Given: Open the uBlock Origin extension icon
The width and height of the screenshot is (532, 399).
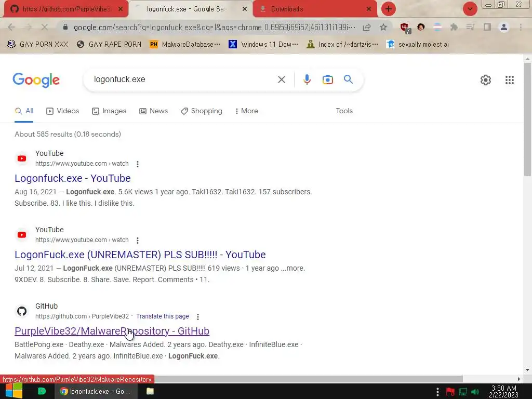Looking at the screenshot, I should [405, 28].
